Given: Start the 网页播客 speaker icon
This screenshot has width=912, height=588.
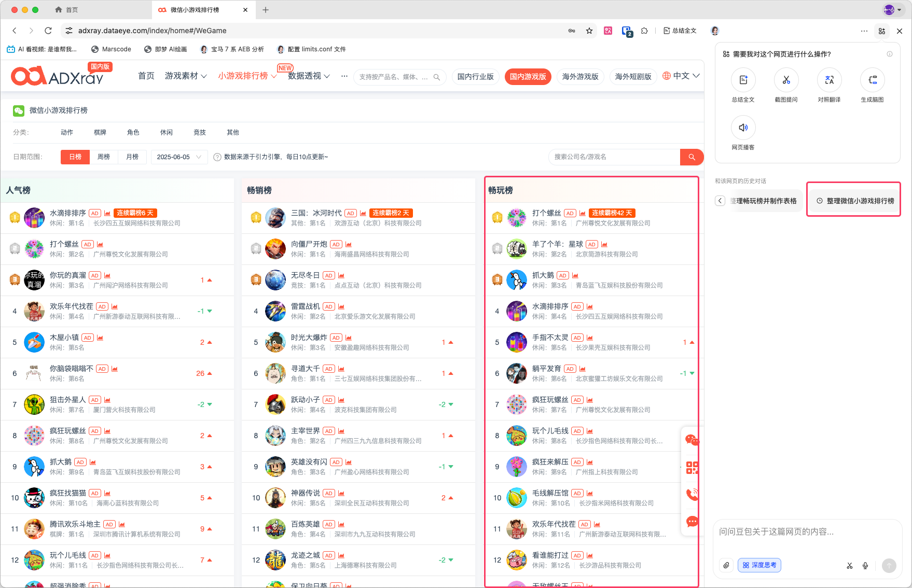Looking at the screenshot, I should pyautogui.click(x=743, y=128).
